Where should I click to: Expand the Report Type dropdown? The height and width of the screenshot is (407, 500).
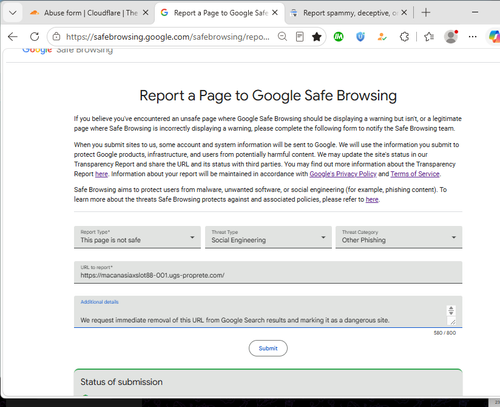point(137,237)
